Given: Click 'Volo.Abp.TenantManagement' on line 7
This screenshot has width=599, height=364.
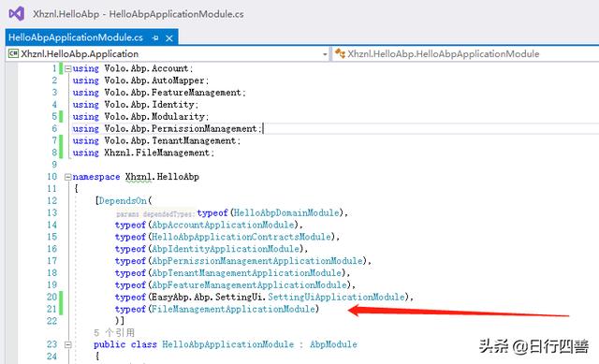Looking at the screenshot, I should (x=170, y=140).
